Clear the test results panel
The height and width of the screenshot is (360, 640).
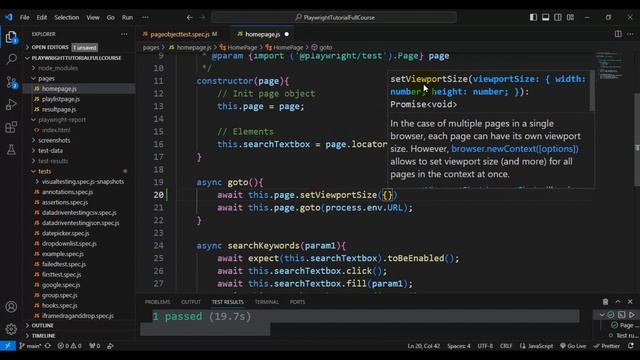click(605, 302)
